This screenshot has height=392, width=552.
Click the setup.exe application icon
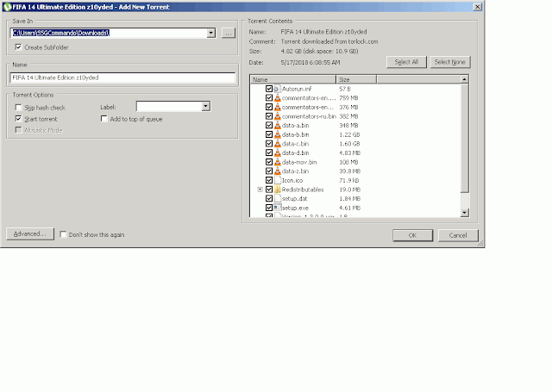coord(278,208)
